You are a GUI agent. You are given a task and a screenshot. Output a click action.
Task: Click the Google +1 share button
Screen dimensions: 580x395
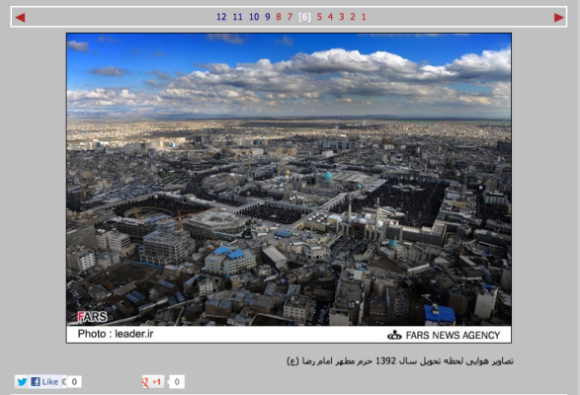pyautogui.click(x=153, y=382)
